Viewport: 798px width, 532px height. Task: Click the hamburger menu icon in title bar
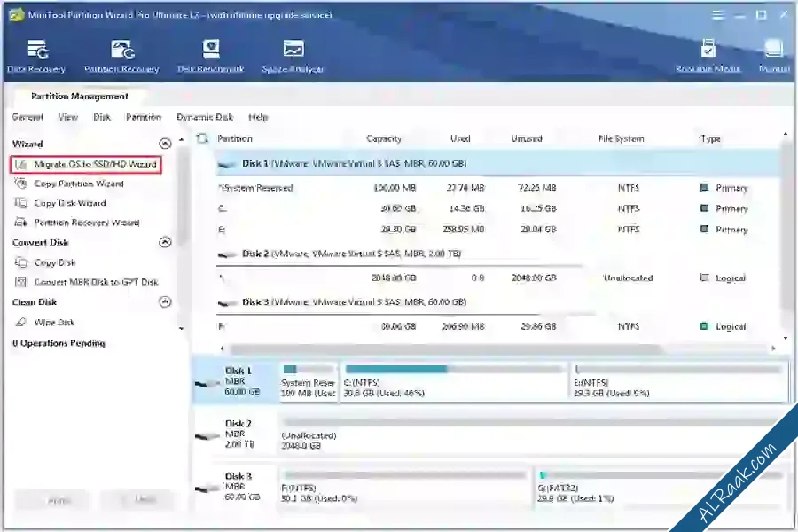click(717, 15)
